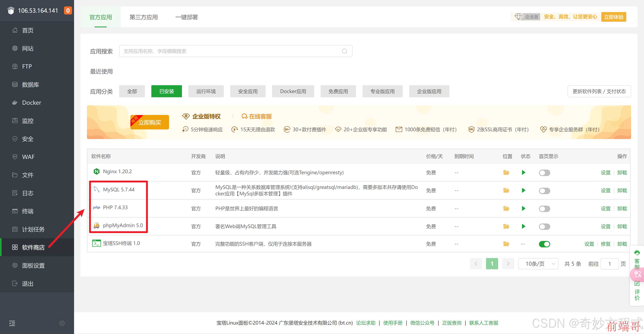This screenshot has height=334, width=644.
Task: Go to previous page arrow in pagination
Action: 476,264
